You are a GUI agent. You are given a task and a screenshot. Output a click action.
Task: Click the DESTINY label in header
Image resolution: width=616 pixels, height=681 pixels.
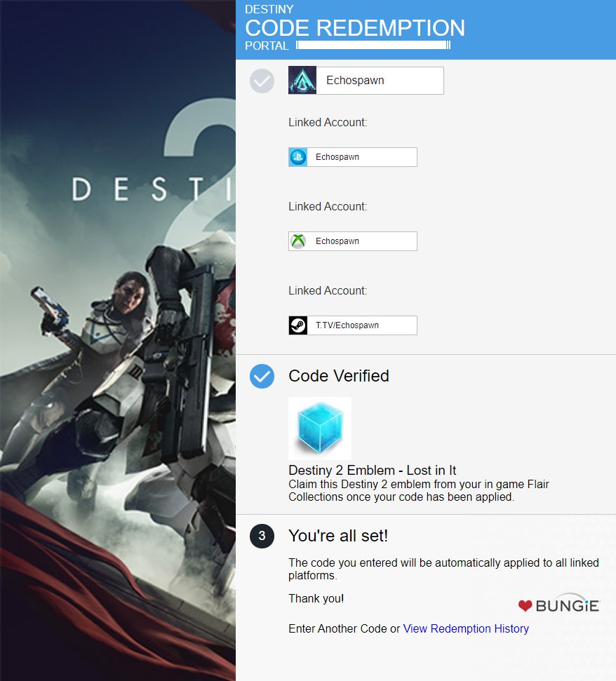tap(269, 9)
